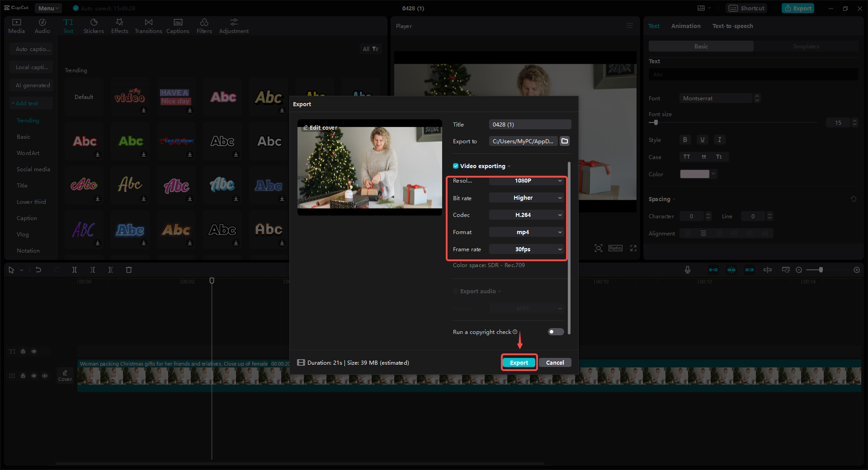Untick the Video exporting checkbox

pyautogui.click(x=456, y=166)
